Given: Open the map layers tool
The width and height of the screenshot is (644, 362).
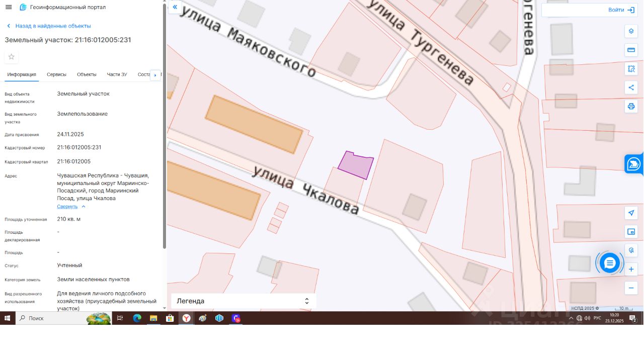Looking at the screenshot, I should (x=631, y=31).
